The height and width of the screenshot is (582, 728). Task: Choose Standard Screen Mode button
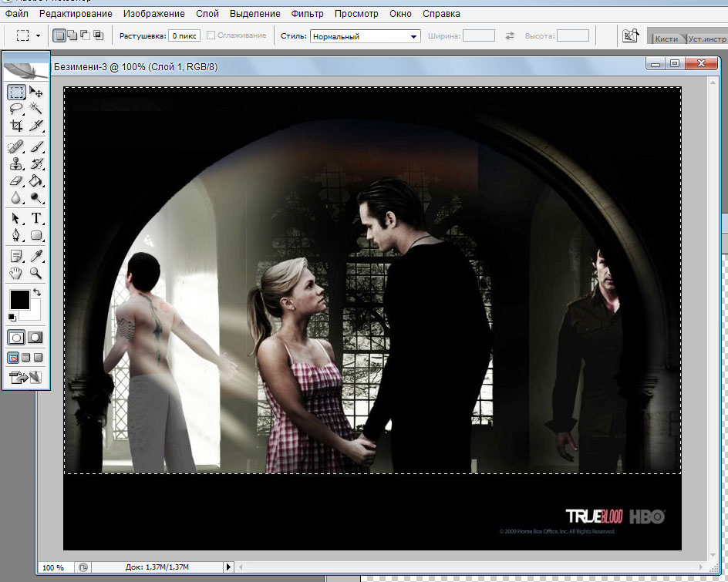tap(13, 358)
